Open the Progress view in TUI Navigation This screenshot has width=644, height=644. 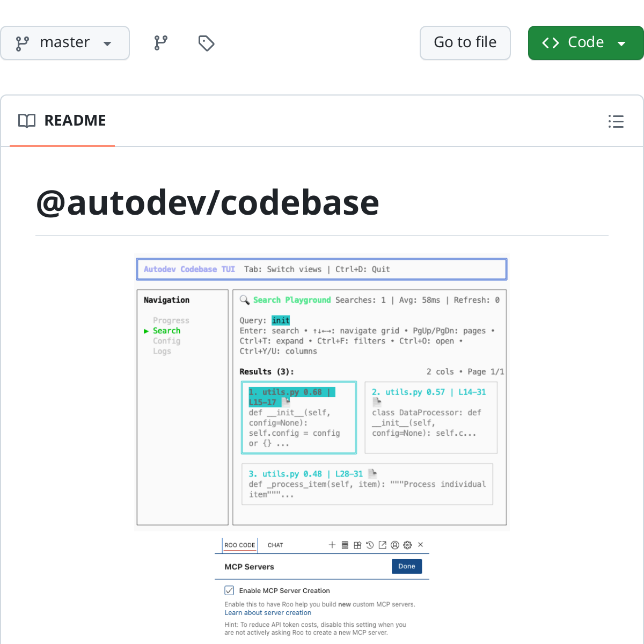171,320
